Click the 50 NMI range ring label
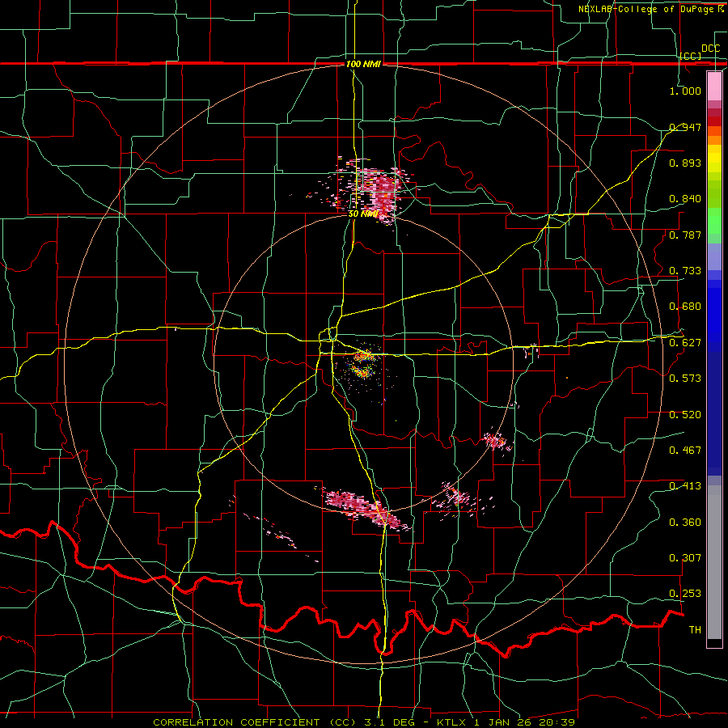728x728 pixels. (363, 214)
